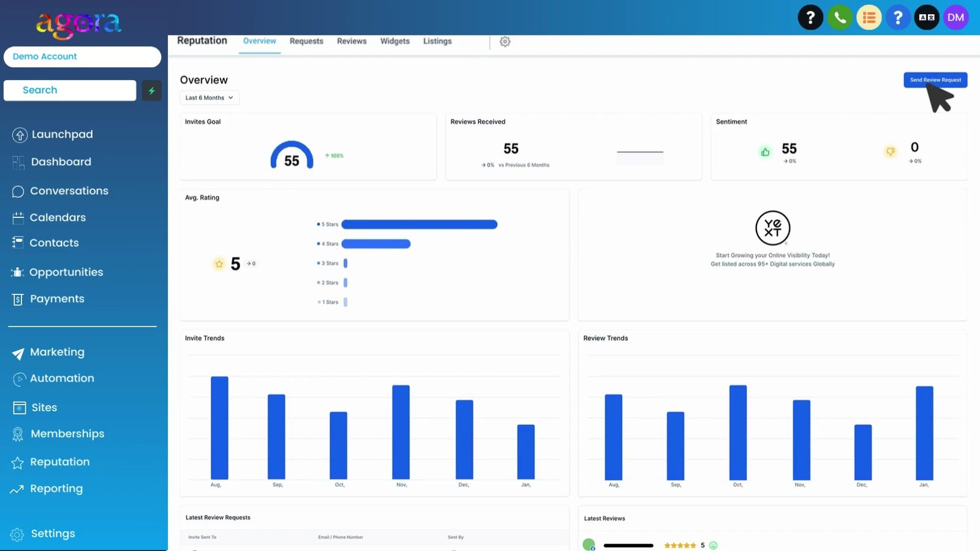This screenshot has width=980, height=551.
Task: Switch to the Requests tab
Action: 306,41
